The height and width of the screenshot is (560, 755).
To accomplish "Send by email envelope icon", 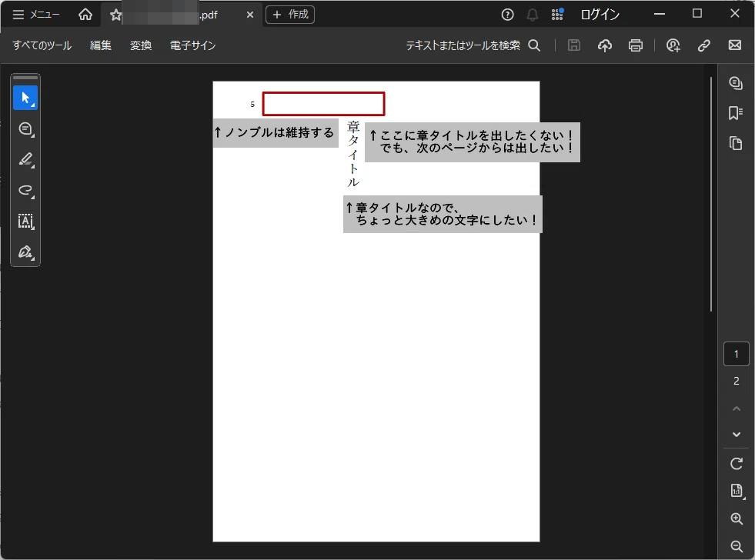I will click(735, 45).
